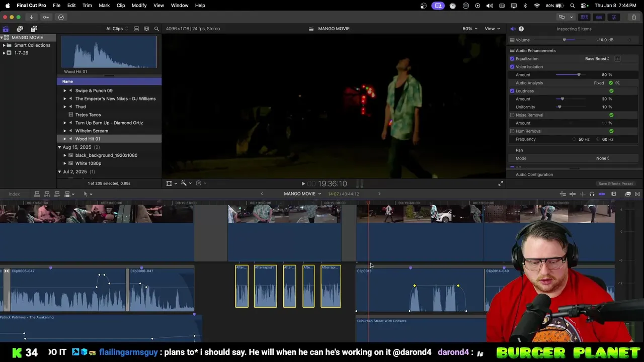Append clip edit button in timeline

57,194
